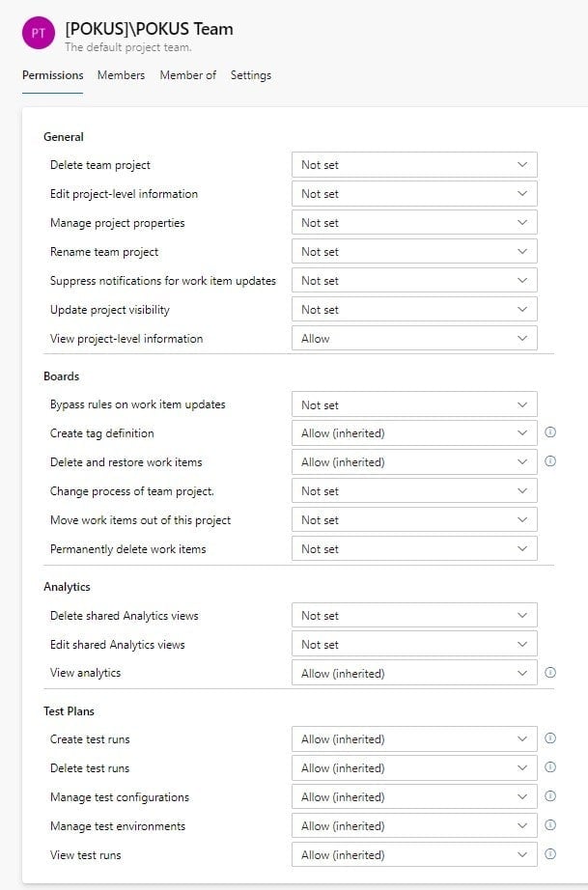Click info icon beside Create test runs
The width and height of the screenshot is (588, 890).
pyautogui.click(x=550, y=739)
